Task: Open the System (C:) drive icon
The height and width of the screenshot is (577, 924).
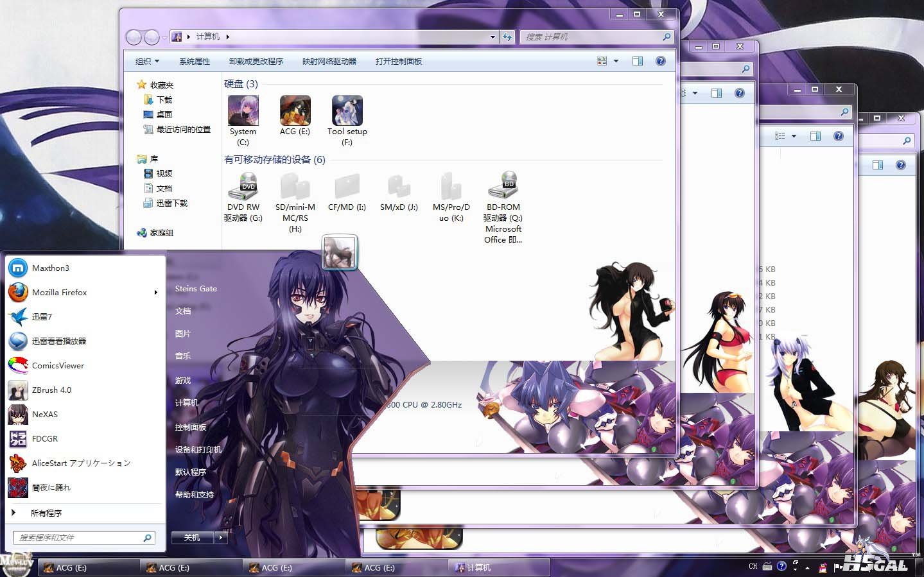Action: 243,121
